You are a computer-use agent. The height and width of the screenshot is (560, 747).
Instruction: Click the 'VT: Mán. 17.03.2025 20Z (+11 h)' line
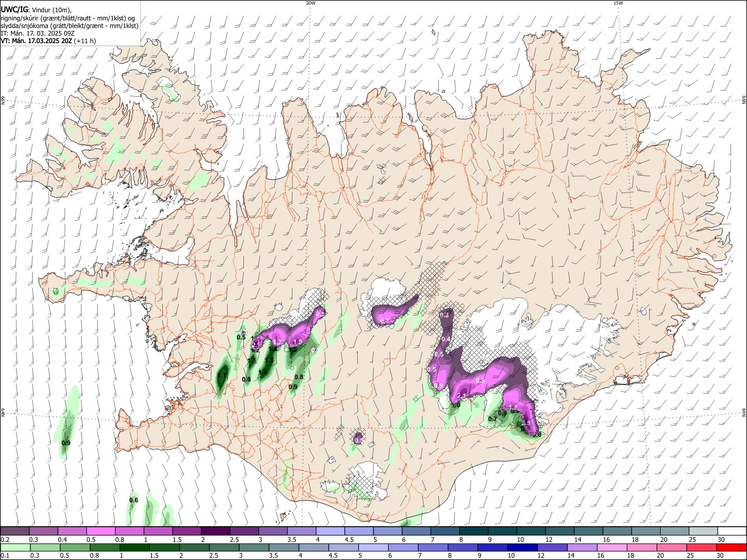coord(48,41)
